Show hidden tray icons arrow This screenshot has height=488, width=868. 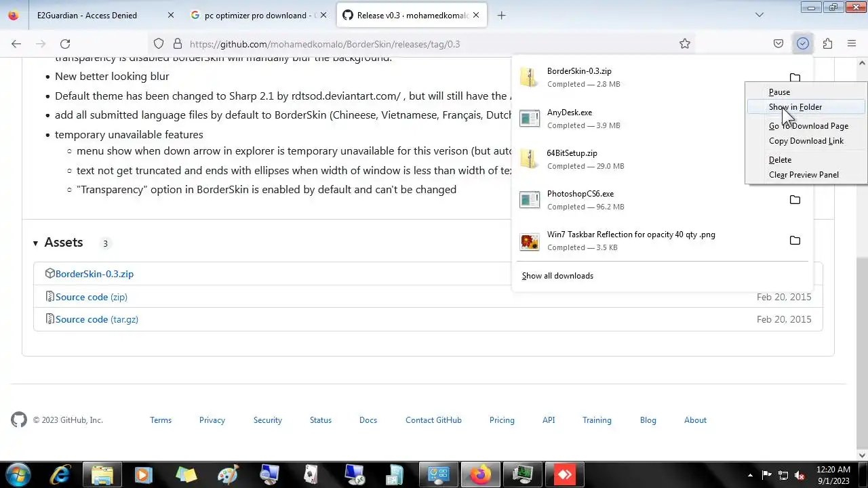click(750, 475)
